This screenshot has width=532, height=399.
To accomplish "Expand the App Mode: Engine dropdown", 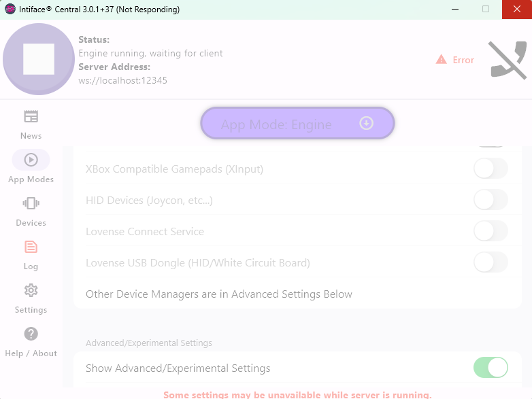I will pyautogui.click(x=297, y=124).
